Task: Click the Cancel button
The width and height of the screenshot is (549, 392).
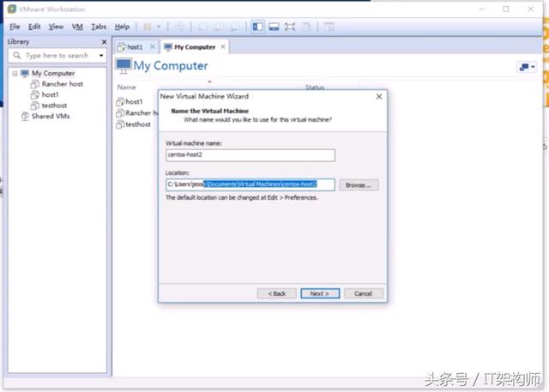Action: [x=364, y=293]
